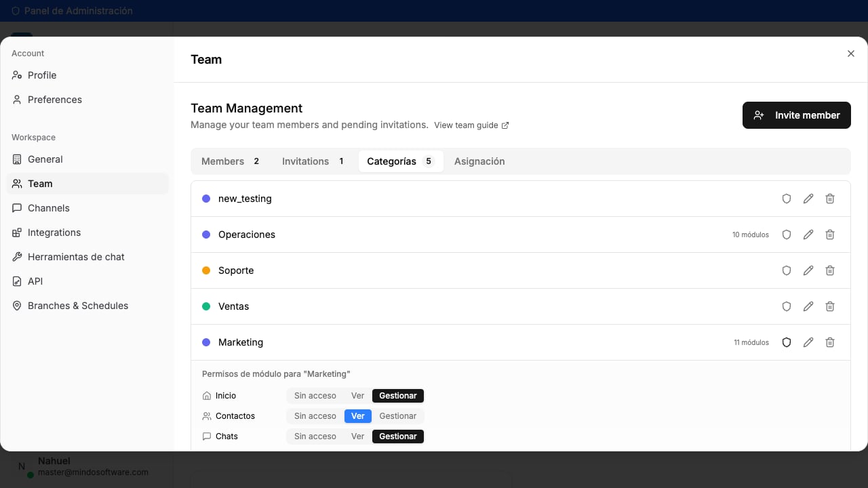
Task: Open the Asignación tab
Action: 479,161
